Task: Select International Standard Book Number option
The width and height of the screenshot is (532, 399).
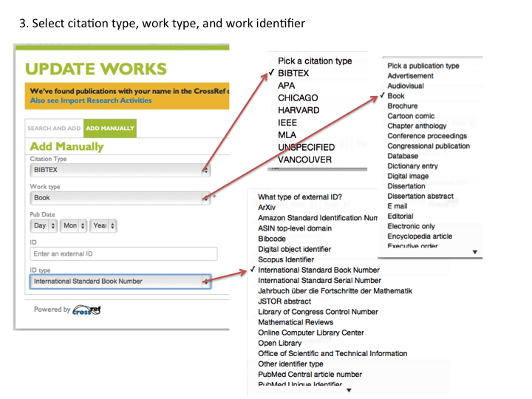Action: (319, 270)
